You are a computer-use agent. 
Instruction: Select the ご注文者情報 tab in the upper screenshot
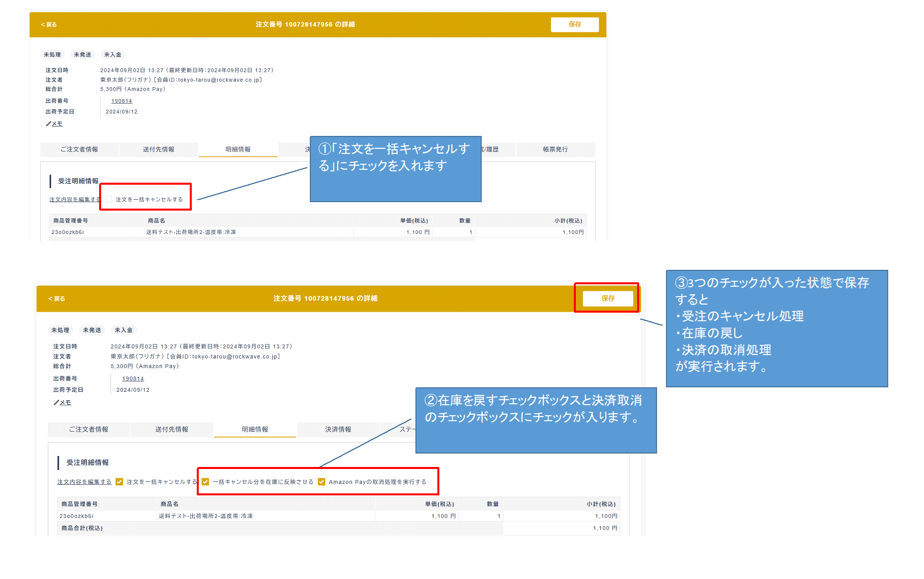pyautogui.click(x=79, y=149)
